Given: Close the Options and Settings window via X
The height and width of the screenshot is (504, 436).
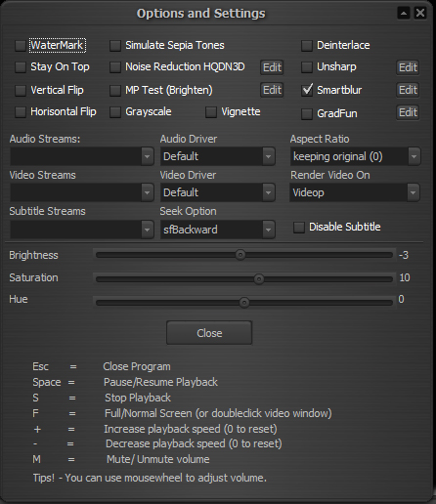Looking at the screenshot, I should (420, 14).
